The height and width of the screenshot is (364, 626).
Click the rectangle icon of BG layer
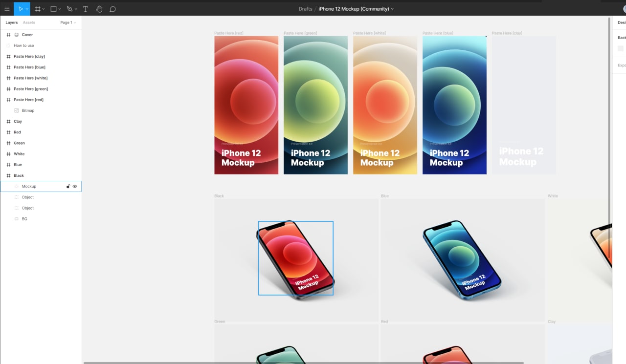pos(17,219)
